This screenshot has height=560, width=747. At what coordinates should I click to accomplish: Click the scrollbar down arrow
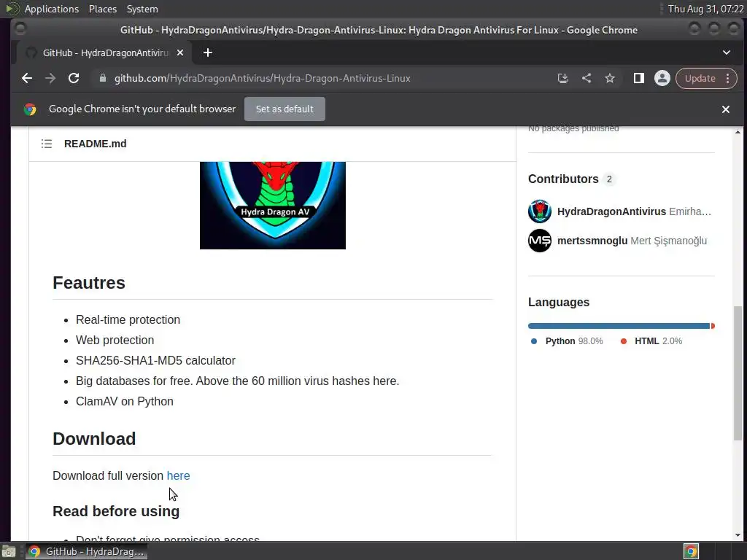(738, 535)
